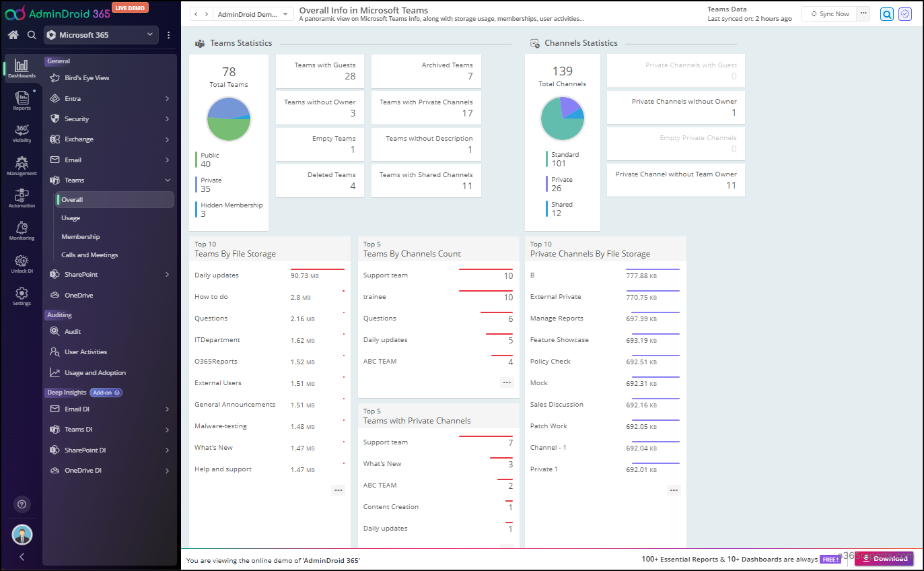This screenshot has width=924, height=571.
Task: Click the blue search icon top right
Action: 887,14
